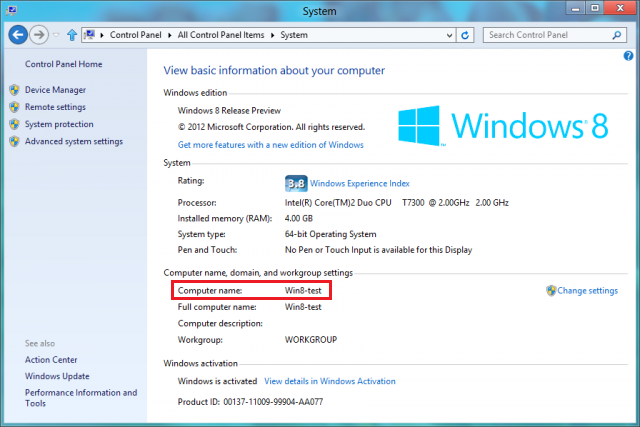Click the shield icon next to Change settings
Image resolution: width=640 pixels, height=427 pixels.
[x=551, y=291]
